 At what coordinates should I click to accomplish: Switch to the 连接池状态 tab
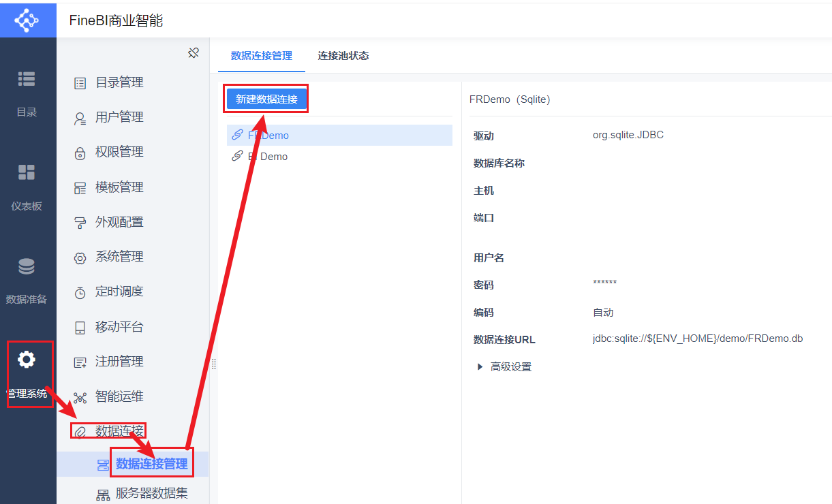(x=343, y=56)
